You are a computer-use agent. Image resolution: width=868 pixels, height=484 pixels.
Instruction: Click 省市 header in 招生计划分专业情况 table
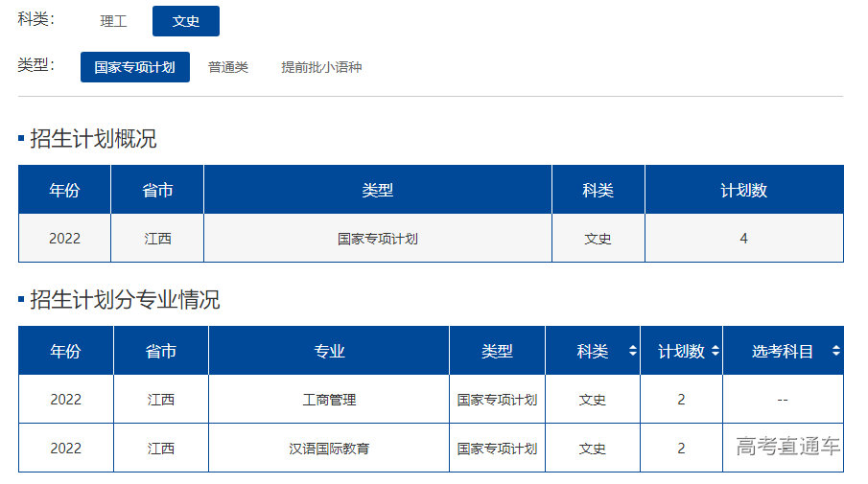[x=161, y=352]
